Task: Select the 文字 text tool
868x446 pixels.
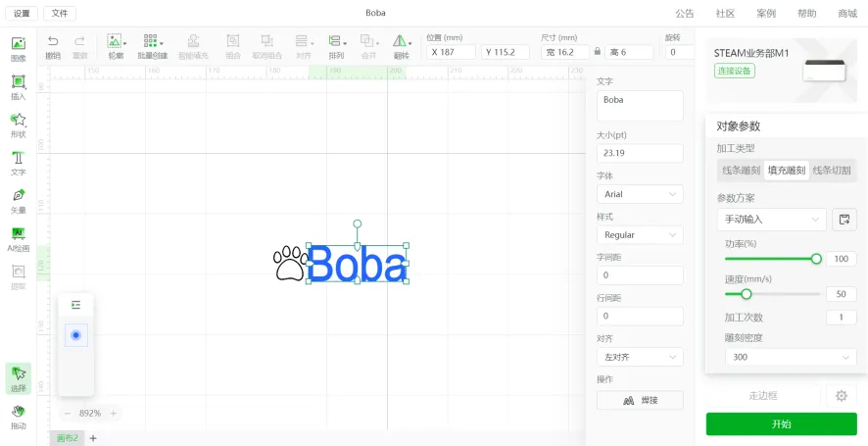Action: tap(19, 163)
